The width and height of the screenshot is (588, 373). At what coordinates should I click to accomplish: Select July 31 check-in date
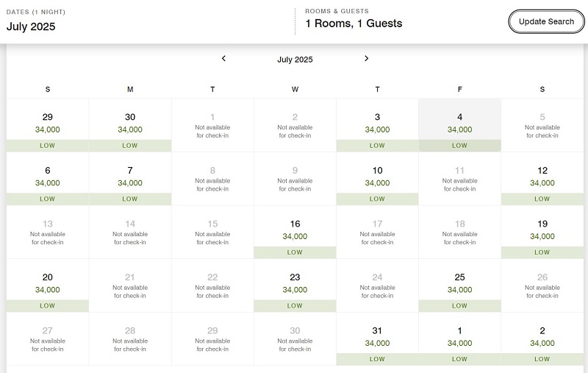click(377, 339)
